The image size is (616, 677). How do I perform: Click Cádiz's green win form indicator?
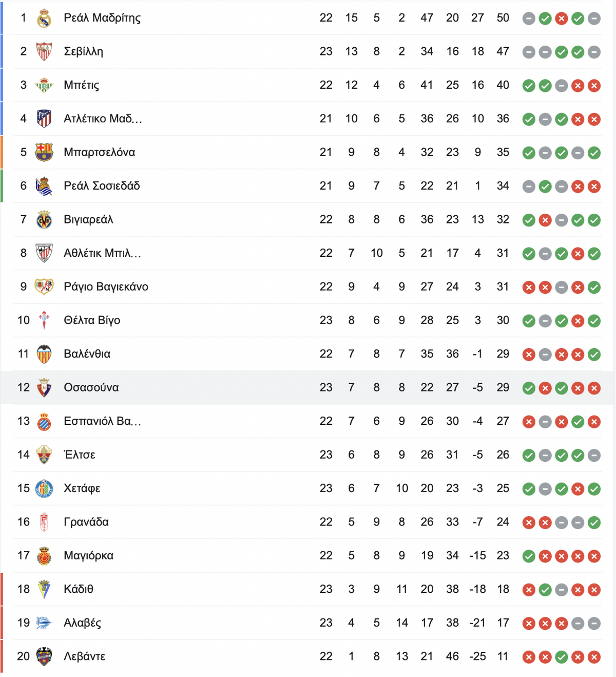coord(545,590)
